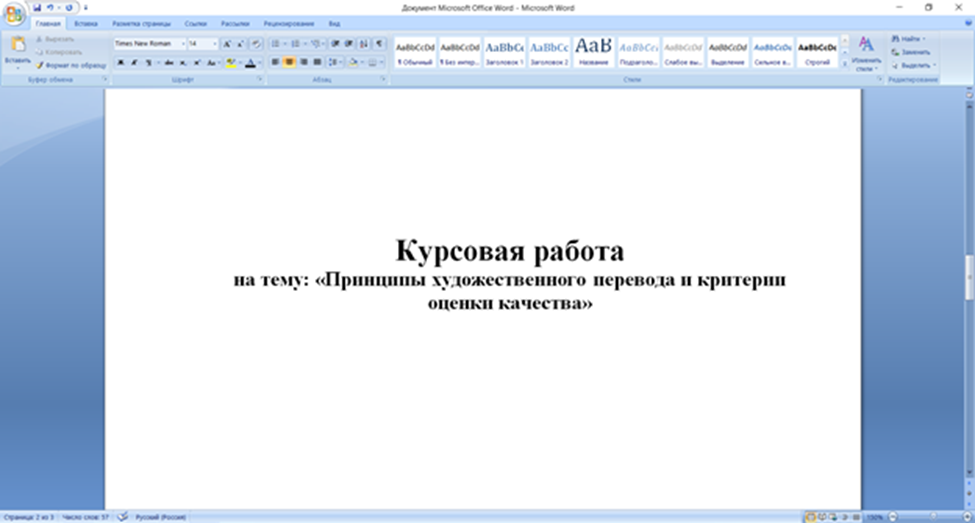The height and width of the screenshot is (523, 975).
Task: Save document via quick access toolbar
Action: (37, 7)
